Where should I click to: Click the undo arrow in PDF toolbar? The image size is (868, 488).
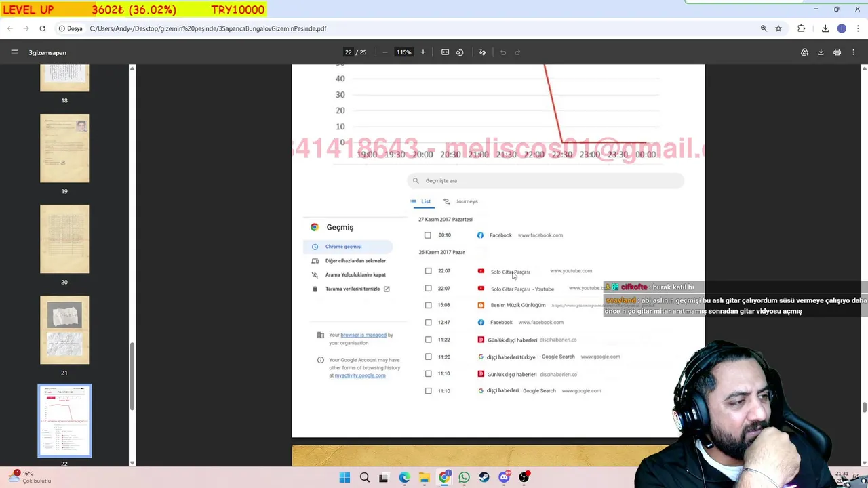[503, 52]
